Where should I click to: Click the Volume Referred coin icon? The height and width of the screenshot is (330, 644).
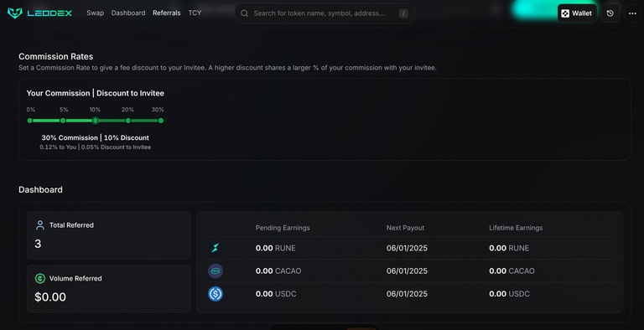[x=40, y=278]
